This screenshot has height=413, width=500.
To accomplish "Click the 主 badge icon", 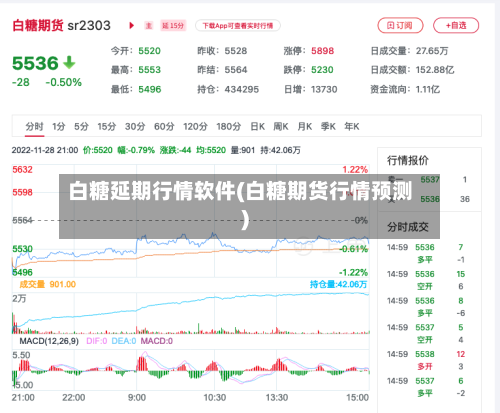I will [x=149, y=25].
